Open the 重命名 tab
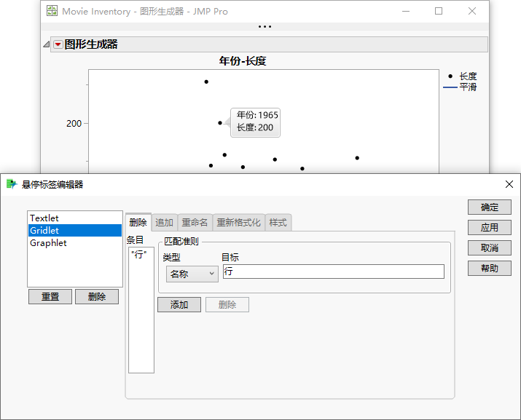The image size is (521, 420). (x=195, y=223)
